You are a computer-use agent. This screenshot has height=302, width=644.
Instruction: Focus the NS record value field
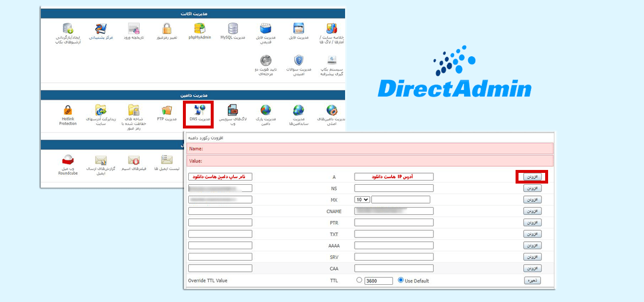(x=394, y=188)
